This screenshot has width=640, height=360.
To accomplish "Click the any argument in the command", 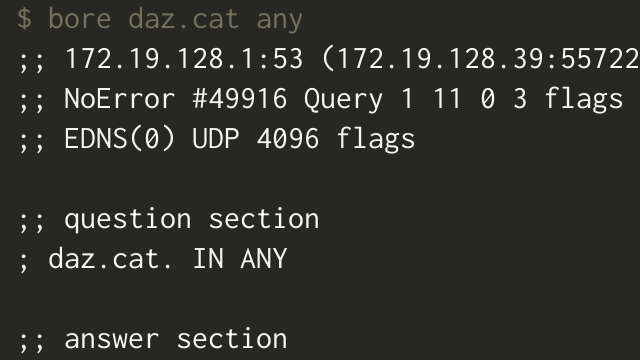I will (x=280, y=20).
